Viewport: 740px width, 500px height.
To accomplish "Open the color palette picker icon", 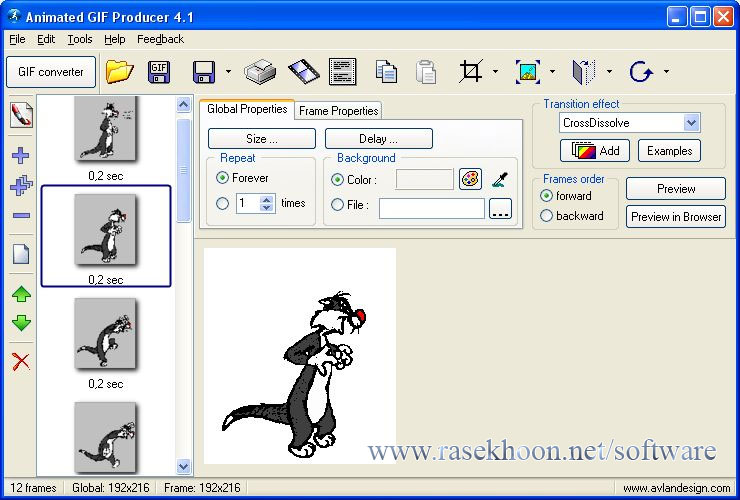I will [470, 179].
